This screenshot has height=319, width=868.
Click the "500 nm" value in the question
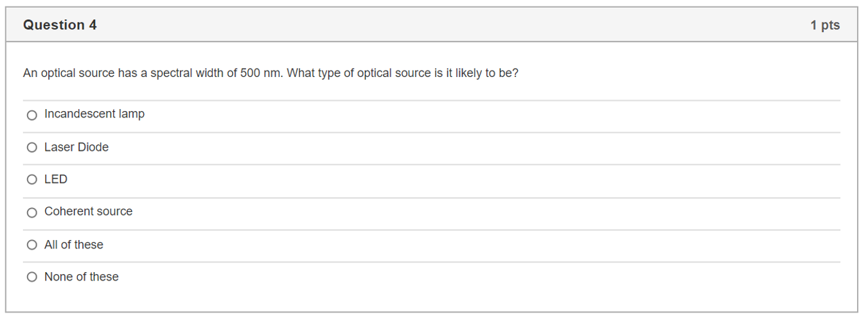click(260, 73)
